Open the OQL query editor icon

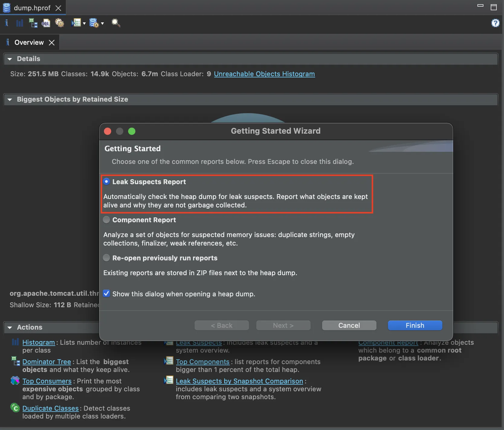pos(46,23)
